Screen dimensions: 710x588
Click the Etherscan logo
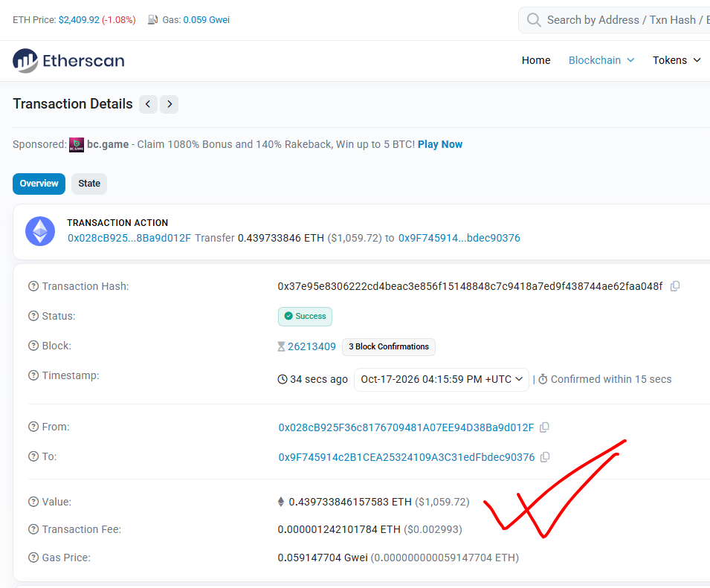click(x=68, y=61)
